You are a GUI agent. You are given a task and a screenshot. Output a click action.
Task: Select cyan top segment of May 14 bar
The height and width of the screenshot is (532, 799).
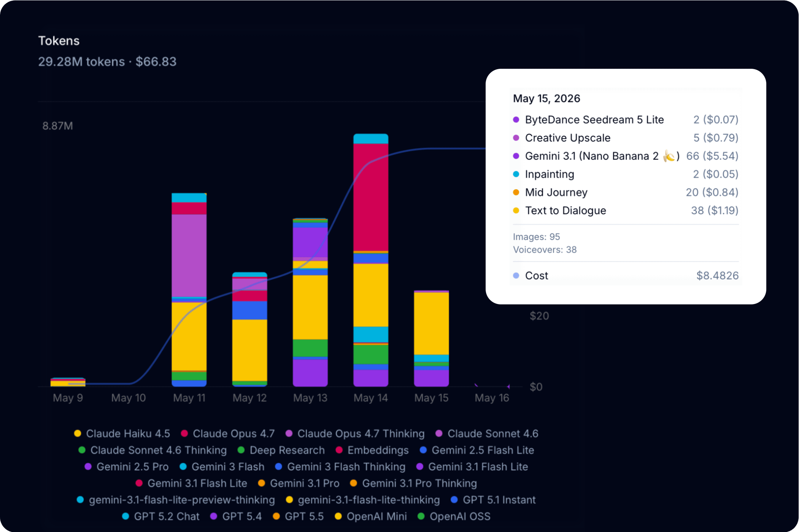pyautogui.click(x=371, y=139)
